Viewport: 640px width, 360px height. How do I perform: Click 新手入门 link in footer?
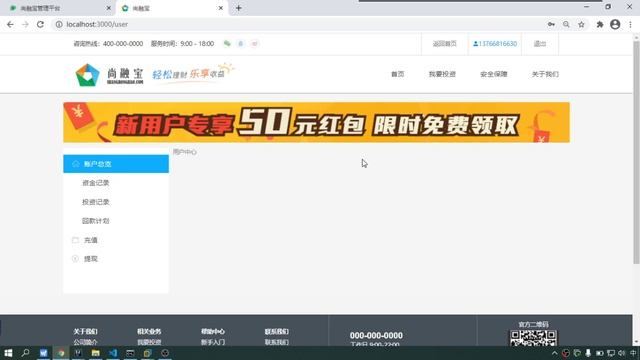click(x=213, y=342)
